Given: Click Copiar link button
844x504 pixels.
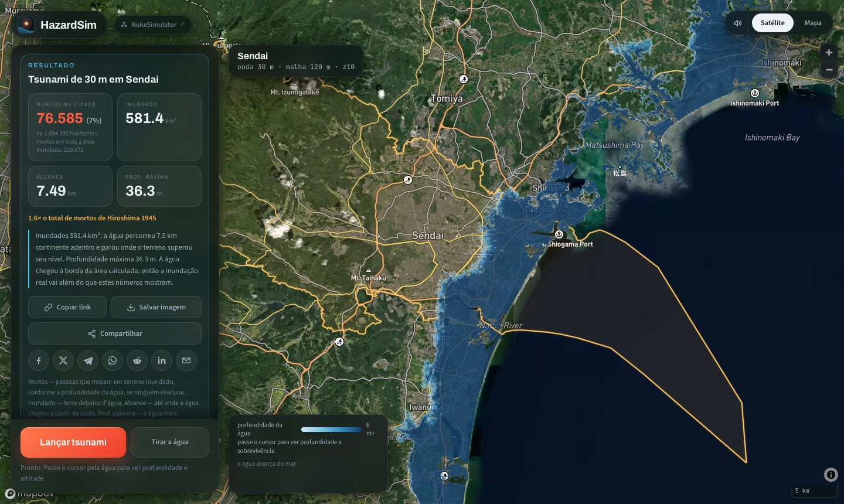Looking at the screenshot, I should tap(67, 307).
